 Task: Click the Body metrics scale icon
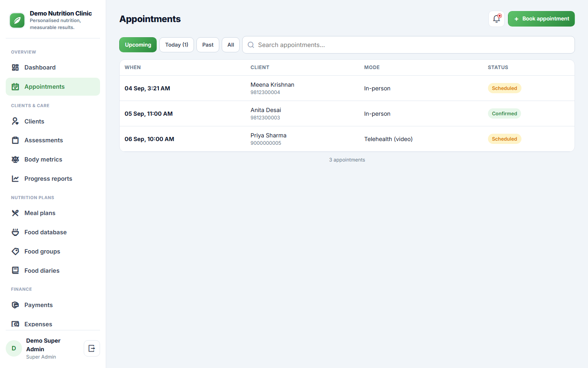(15, 159)
